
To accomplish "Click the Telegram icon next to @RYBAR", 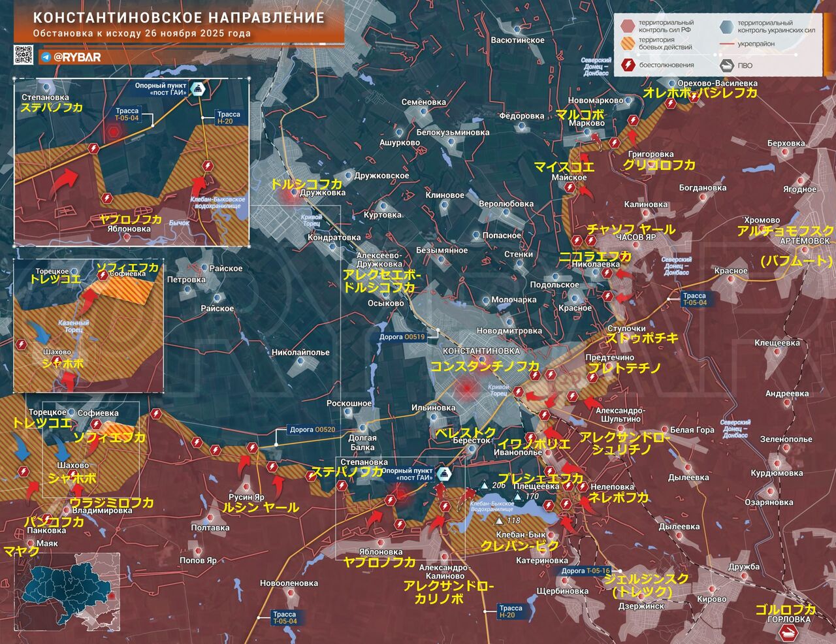I will tap(46, 57).
